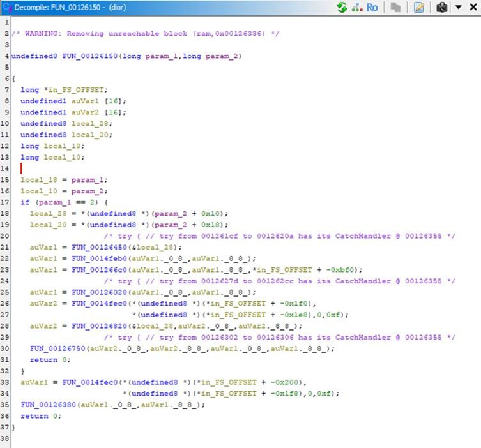Click 'local_10 = param_2;' assignment line
This screenshot has width=481, height=448.
click(64, 191)
